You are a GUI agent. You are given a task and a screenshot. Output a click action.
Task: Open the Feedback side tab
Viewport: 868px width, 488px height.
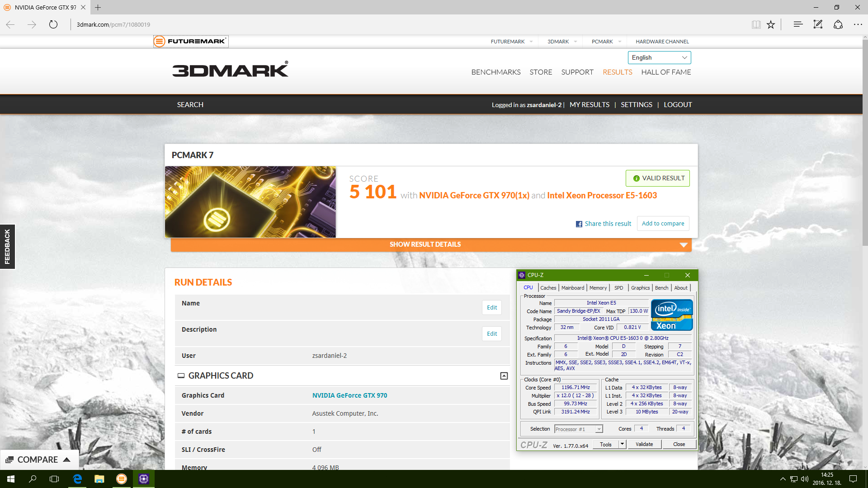coord(7,247)
